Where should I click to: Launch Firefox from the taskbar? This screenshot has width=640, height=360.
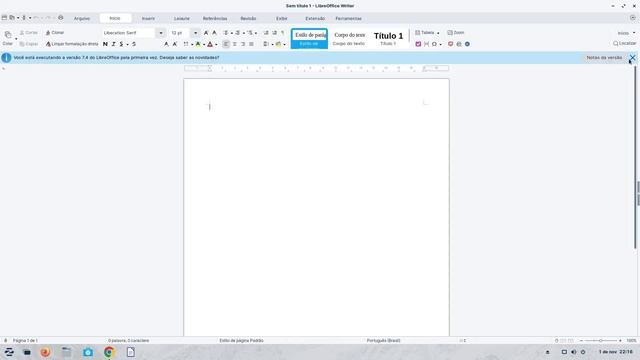tap(45, 352)
